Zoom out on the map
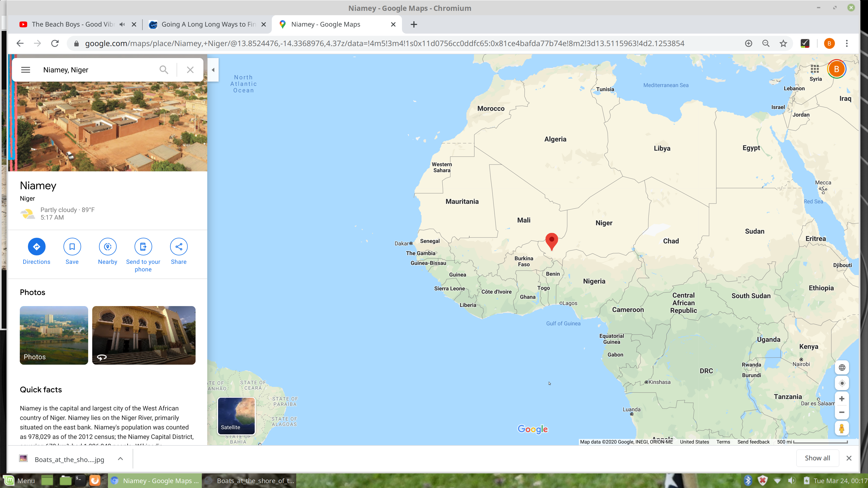 point(842,412)
